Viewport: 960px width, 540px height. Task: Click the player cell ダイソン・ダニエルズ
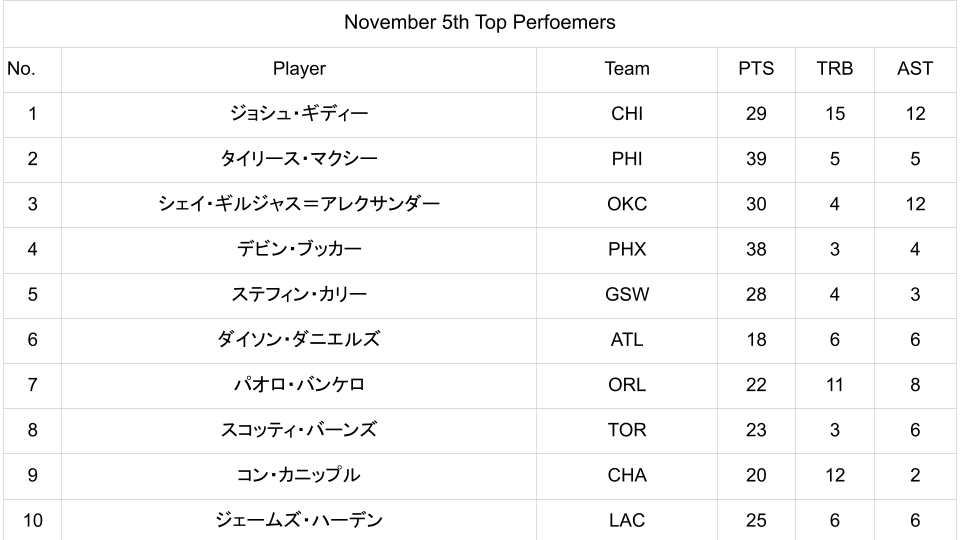[299, 340]
